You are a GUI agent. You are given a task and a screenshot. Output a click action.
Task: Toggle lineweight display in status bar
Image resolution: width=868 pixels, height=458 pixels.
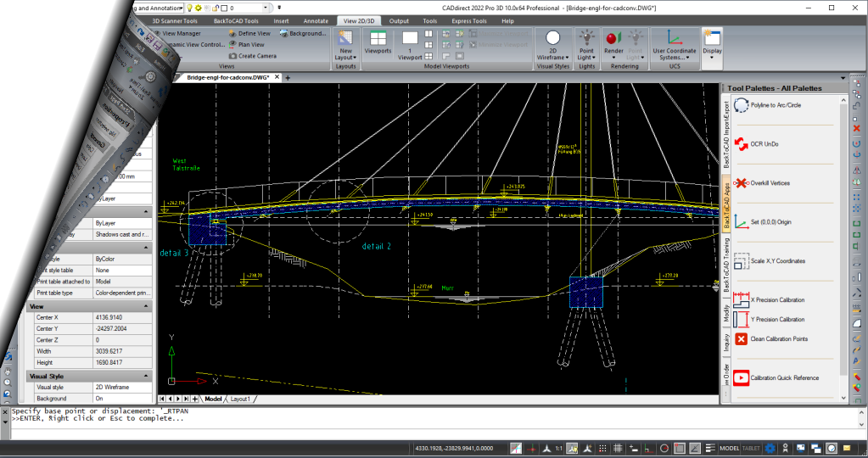710,448
